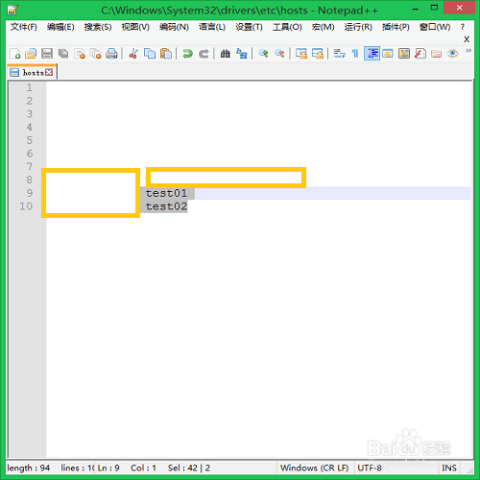Open a file using the toolbar folder icon

[x=31, y=54]
